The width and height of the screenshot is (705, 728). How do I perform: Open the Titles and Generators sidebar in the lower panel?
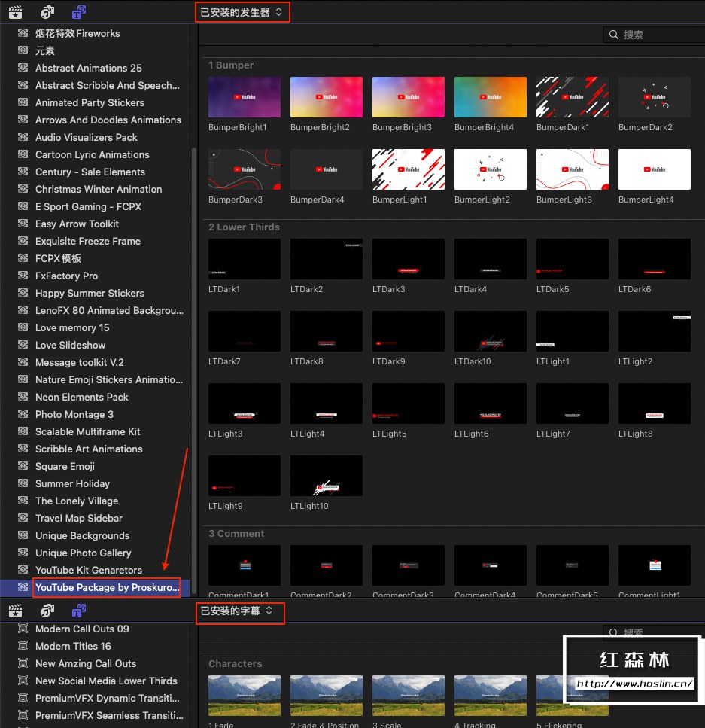pos(79,611)
